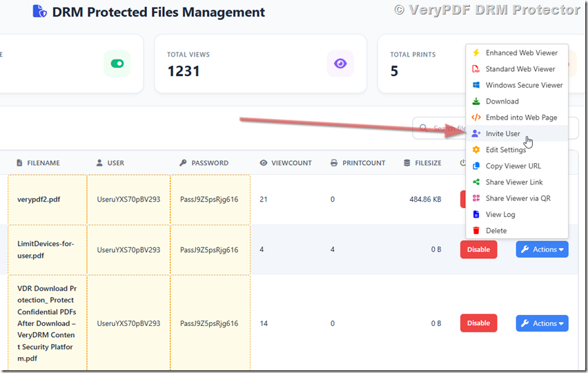Click wrench icon on LimitDevices Actions button
Screen dimensions: 588x373
525,249
